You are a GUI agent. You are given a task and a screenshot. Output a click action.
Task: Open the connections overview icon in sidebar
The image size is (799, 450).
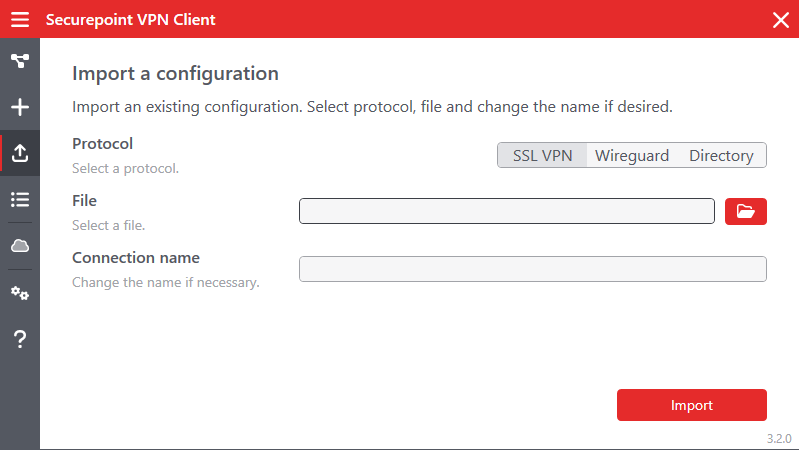[x=20, y=62]
